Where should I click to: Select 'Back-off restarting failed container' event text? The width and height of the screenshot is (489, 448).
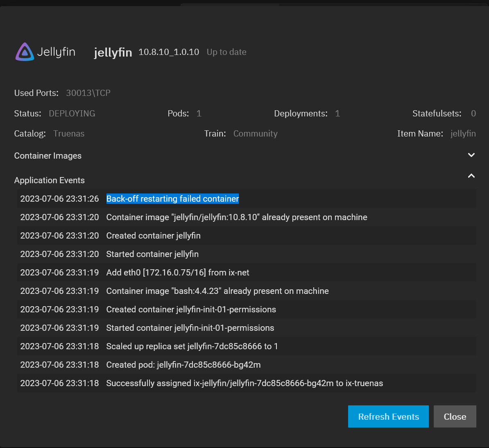tap(172, 199)
